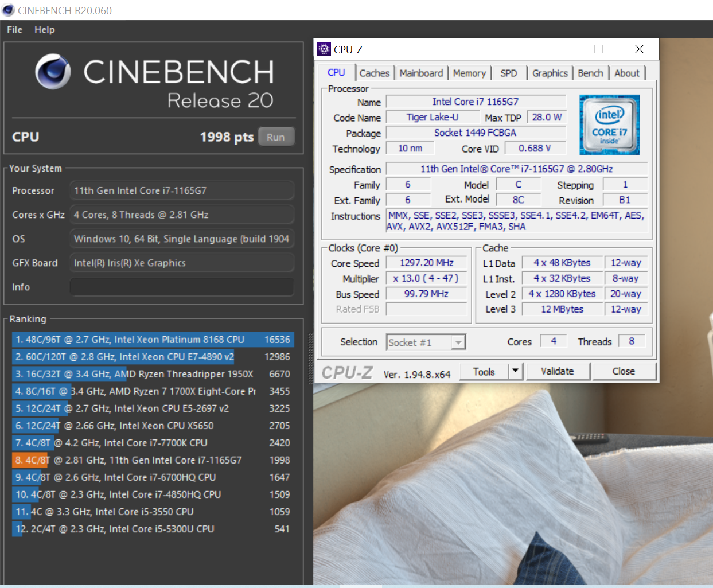
Task: Click the Code Name value Tiger Lake-U
Action: point(433,117)
